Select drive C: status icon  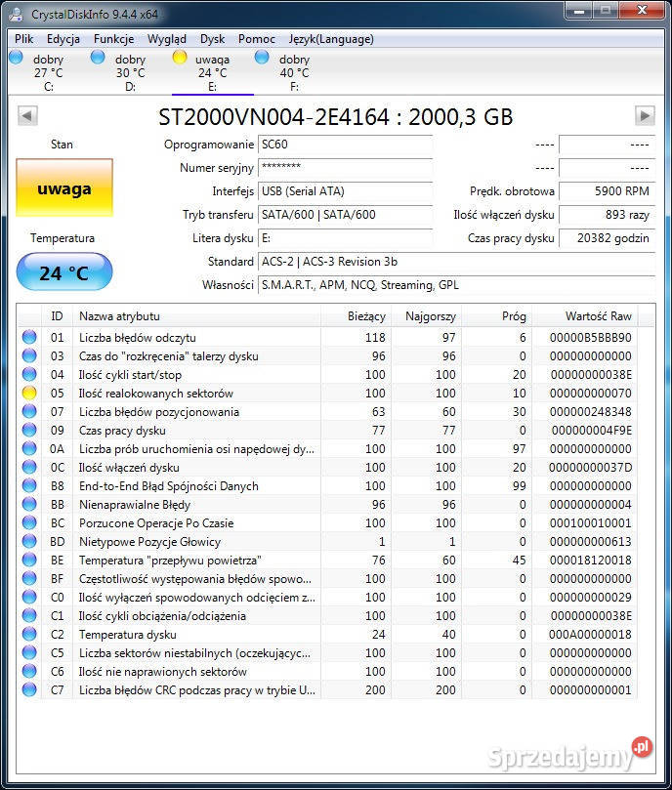point(16,58)
